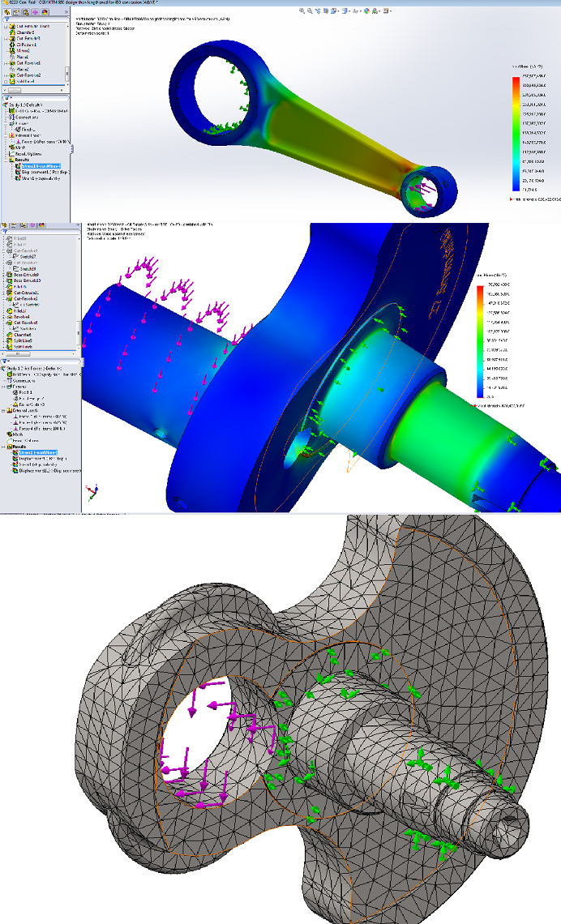This screenshot has height=924, width=561.
Task: Select Stress1 (-vonMises-) plot in crankshaft results
Action: tap(38, 452)
